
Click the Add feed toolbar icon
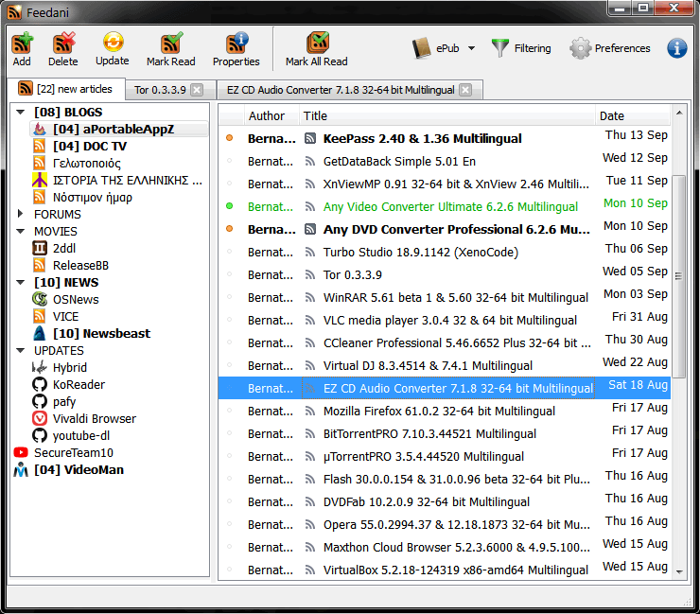[22, 44]
